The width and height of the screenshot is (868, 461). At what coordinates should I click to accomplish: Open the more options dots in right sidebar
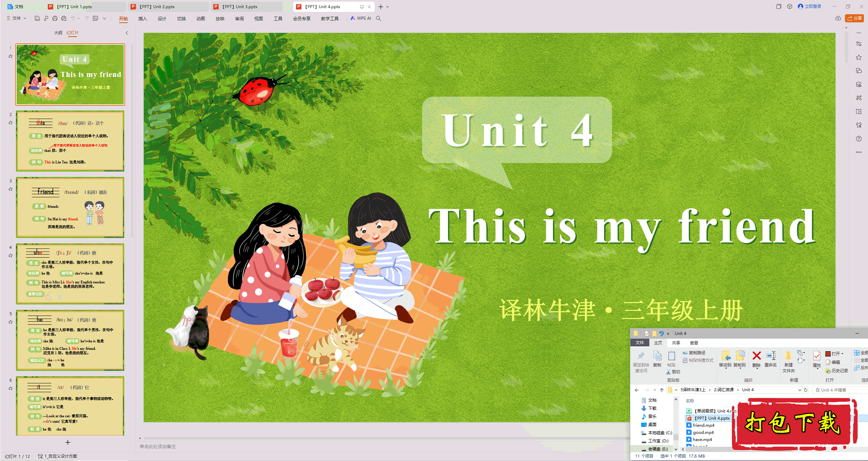coord(859,152)
